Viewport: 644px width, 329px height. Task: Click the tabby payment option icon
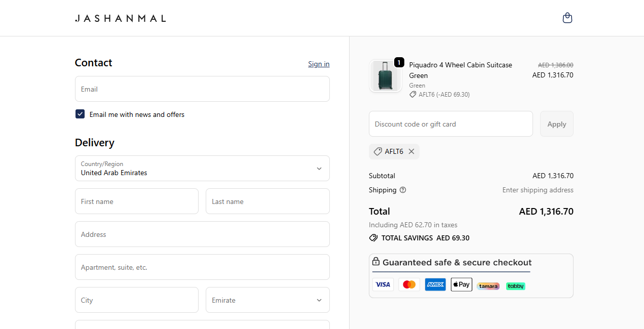(x=515, y=286)
